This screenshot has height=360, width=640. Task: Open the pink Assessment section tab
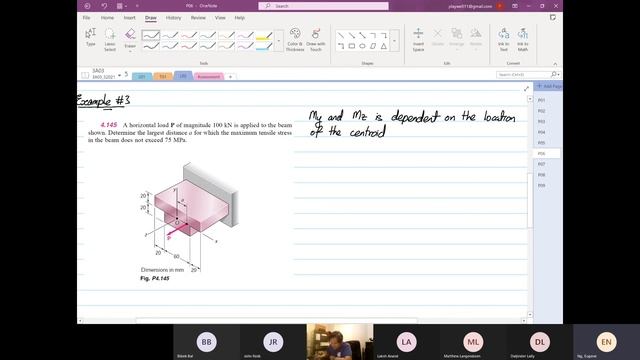[x=209, y=76]
